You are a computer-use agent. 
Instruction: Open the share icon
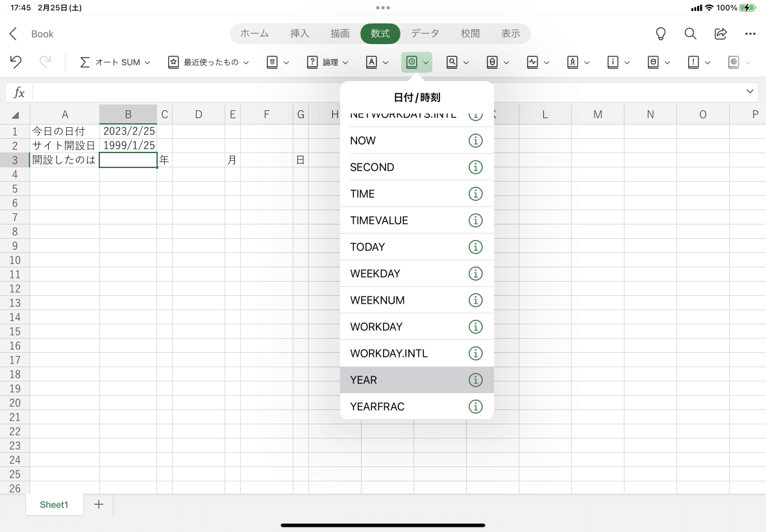pos(721,34)
